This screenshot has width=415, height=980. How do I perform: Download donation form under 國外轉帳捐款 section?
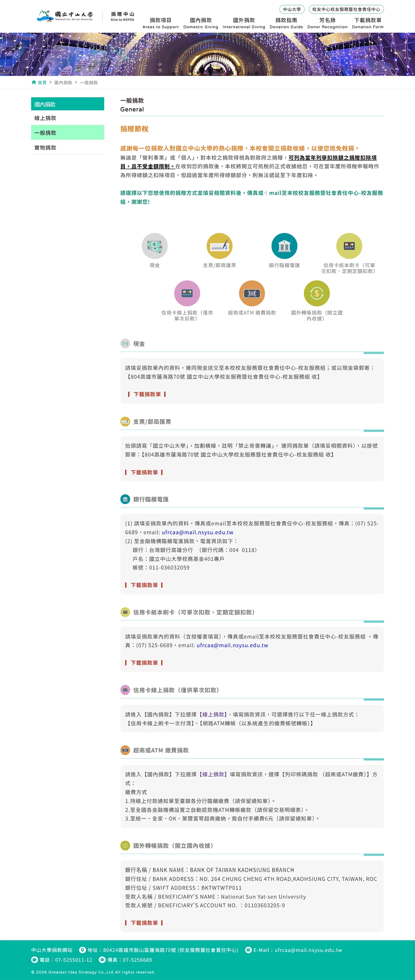pyautogui.click(x=144, y=923)
